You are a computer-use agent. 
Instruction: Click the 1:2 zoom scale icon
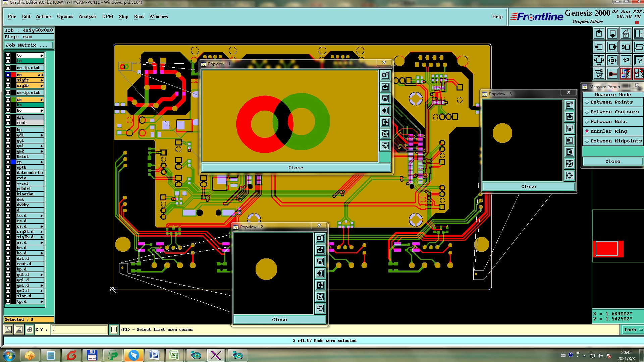click(626, 61)
